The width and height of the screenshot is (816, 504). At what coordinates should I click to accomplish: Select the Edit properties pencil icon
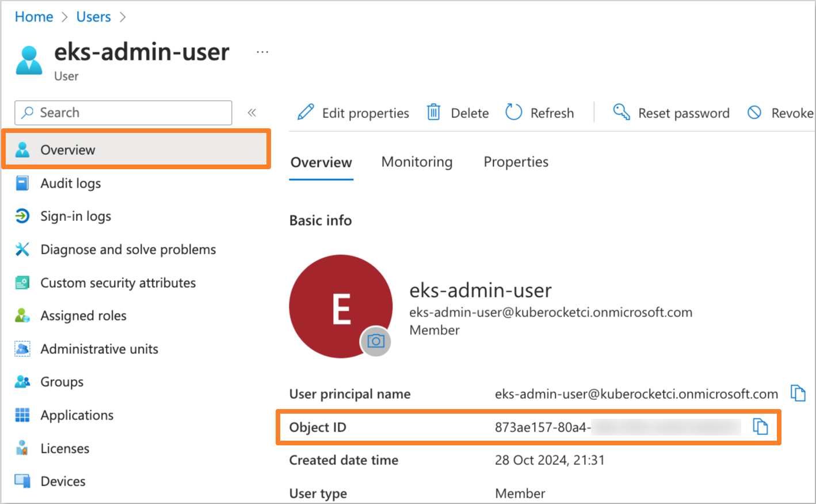pos(306,112)
